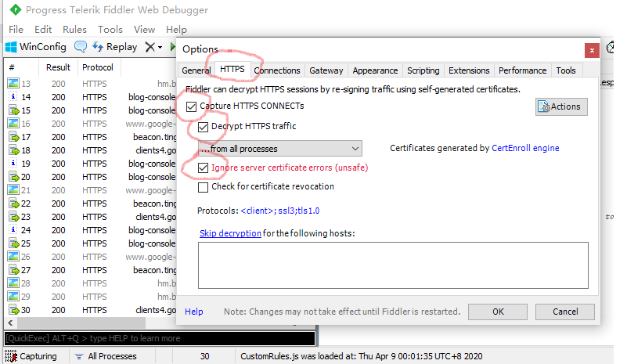
Task: Click the Capturing status icon
Action: [11, 356]
